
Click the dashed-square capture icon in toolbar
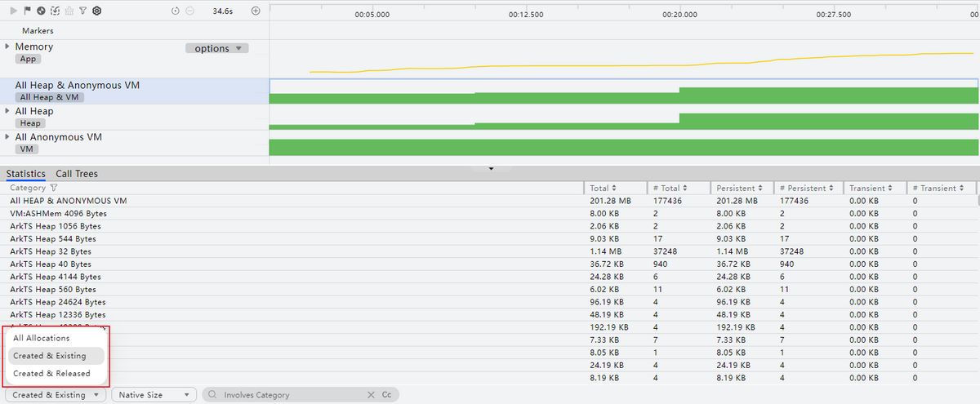coord(55,11)
